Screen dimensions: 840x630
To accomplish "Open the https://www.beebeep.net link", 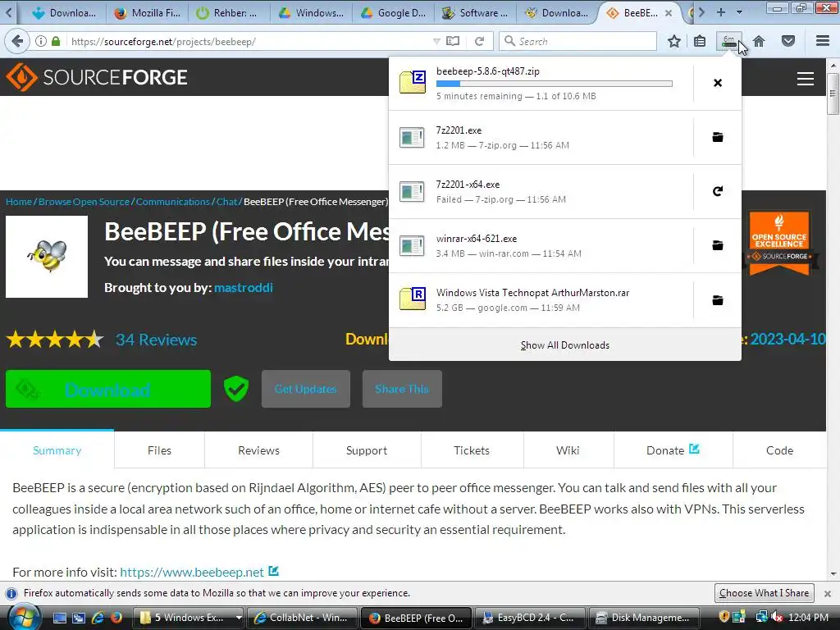I will [192, 572].
